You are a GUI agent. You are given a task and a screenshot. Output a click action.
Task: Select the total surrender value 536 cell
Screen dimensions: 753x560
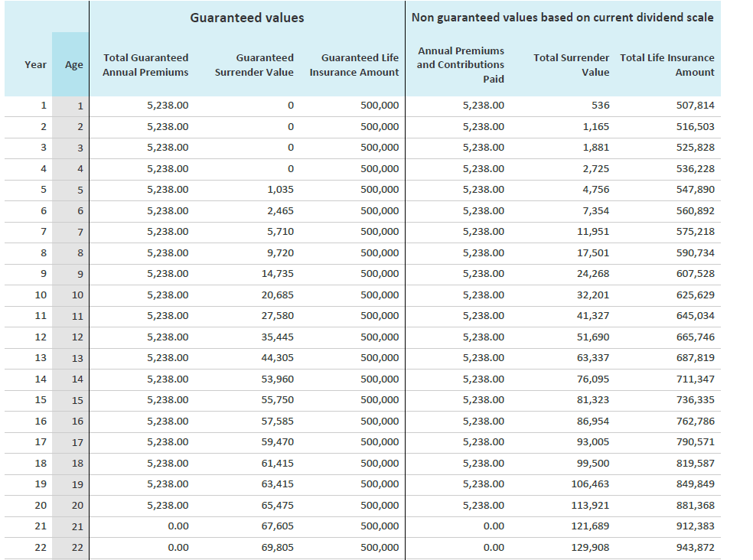tap(600, 106)
